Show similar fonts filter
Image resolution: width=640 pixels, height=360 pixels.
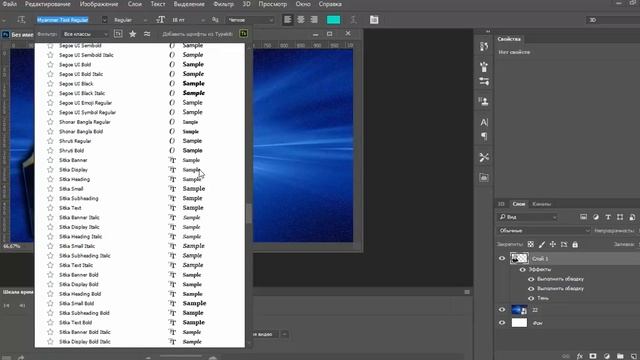click(x=147, y=34)
